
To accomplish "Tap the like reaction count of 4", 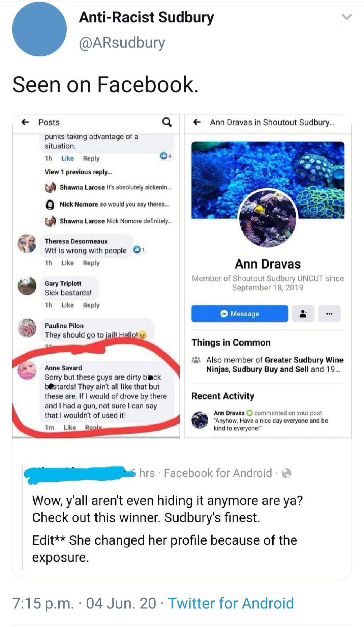I will 166,156.
